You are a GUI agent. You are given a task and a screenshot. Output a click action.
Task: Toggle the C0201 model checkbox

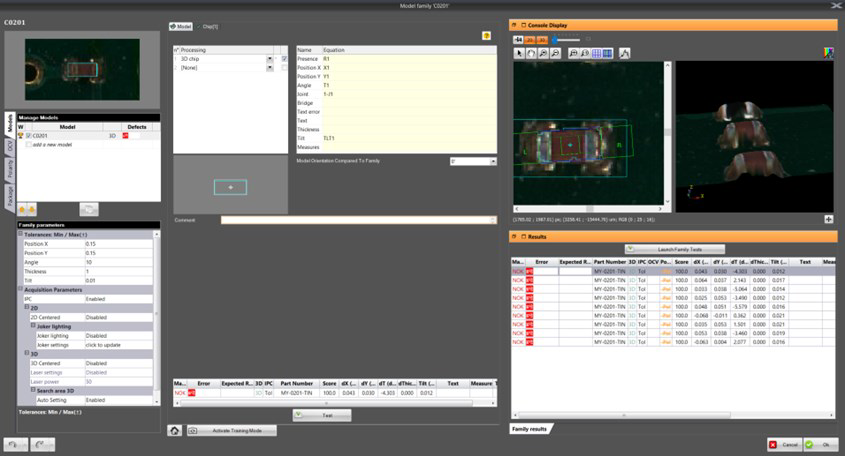coord(29,135)
